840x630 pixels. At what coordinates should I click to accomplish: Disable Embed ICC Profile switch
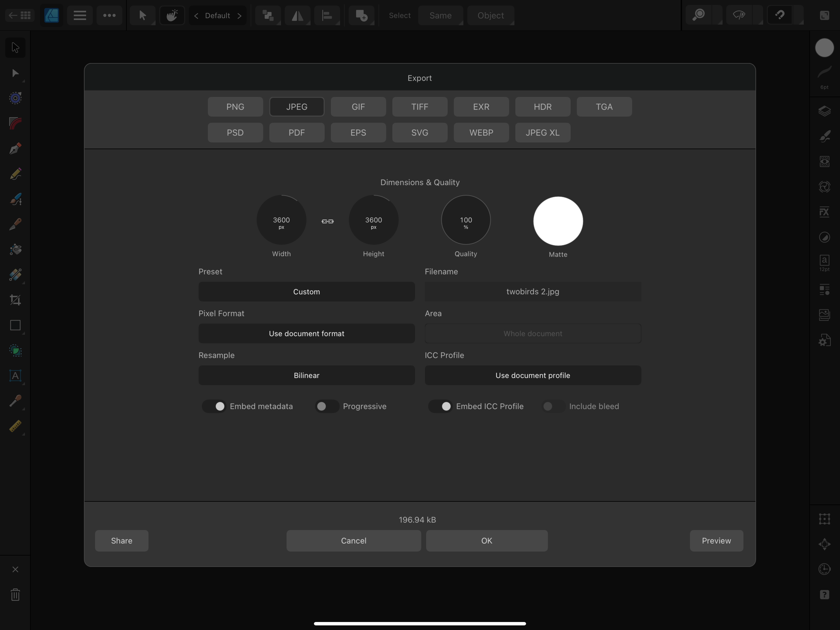coord(441,406)
